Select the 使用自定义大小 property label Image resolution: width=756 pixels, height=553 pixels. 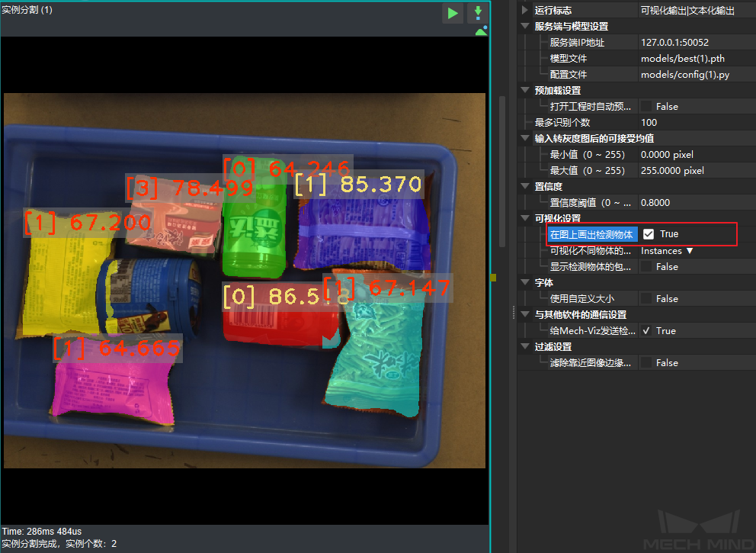[582, 299]
